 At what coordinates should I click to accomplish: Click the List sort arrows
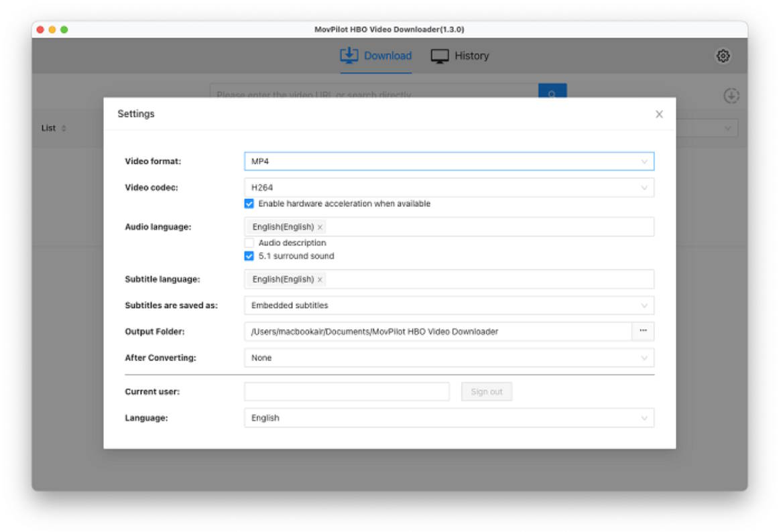pyautogui.click(x=64, y=128)
